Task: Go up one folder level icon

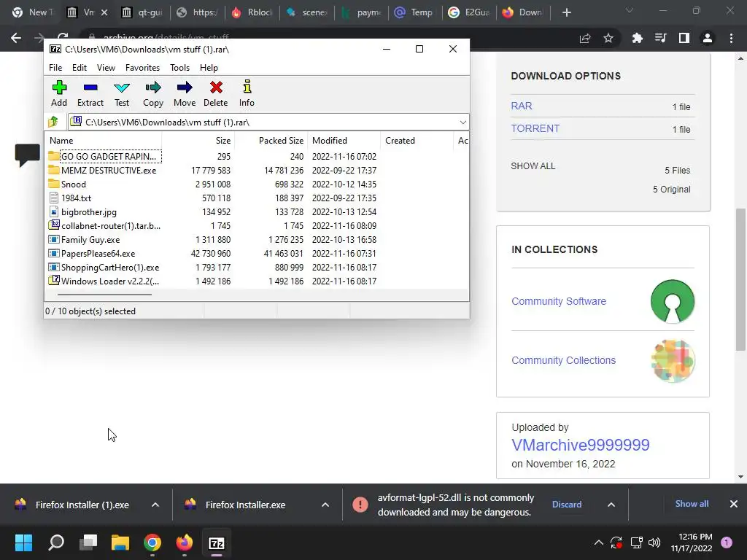Action: coord(53,122)
